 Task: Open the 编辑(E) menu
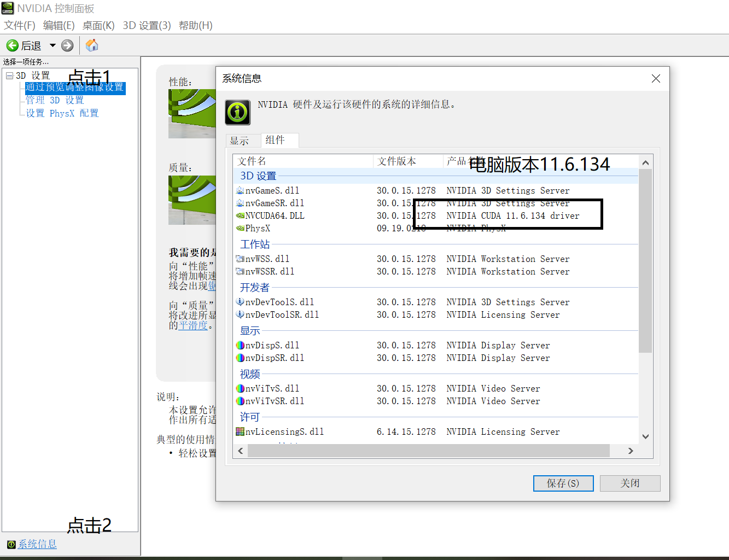click(59, 26)
